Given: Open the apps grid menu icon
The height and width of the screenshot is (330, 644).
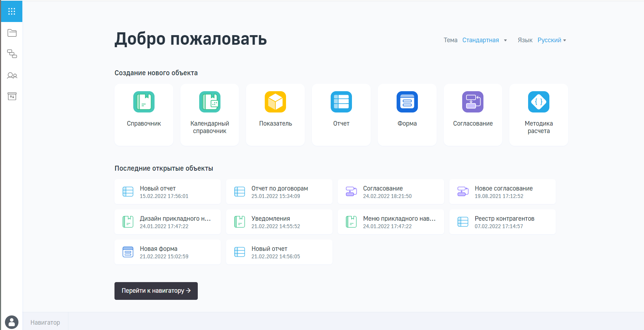Looking at the screenshot, I should pyautogui.click(x=12, y=11).
